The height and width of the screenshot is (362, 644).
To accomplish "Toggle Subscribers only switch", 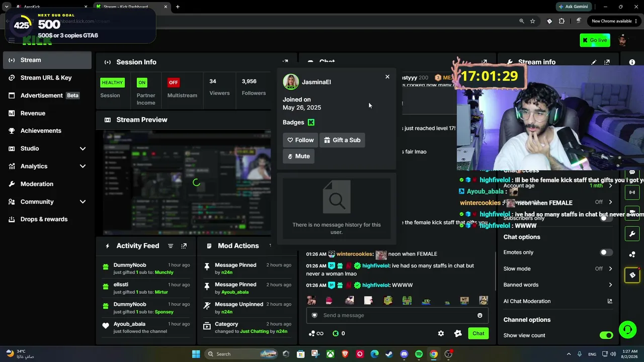I will point(606,218).
